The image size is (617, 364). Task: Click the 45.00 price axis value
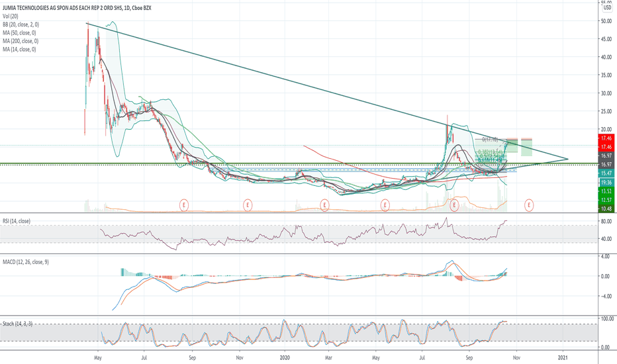(x=606, y=39)
